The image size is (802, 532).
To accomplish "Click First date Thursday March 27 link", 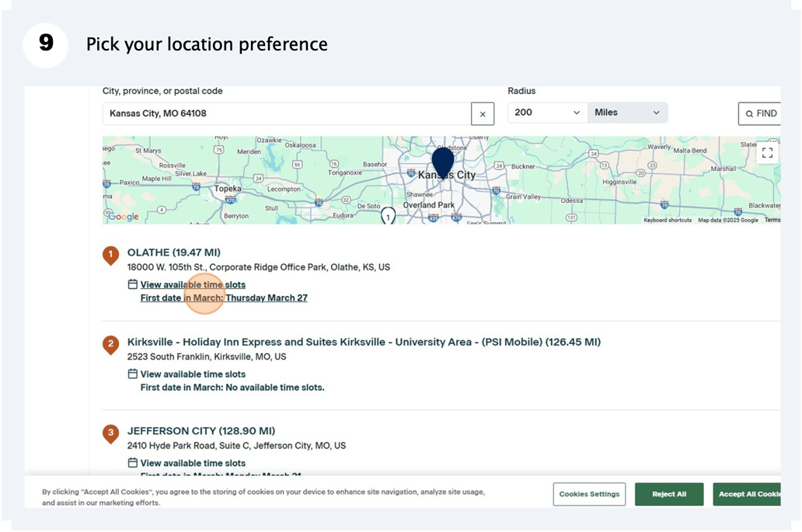I will click(224, 298).
